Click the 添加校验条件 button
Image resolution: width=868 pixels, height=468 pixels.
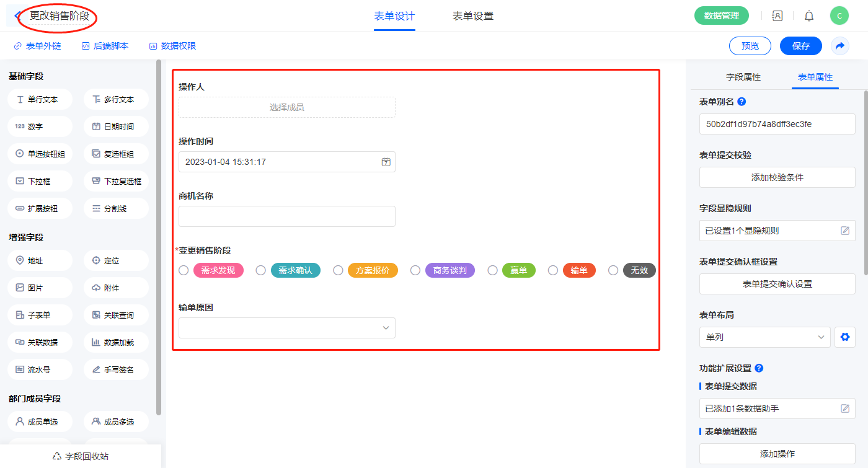click(777, 177)
